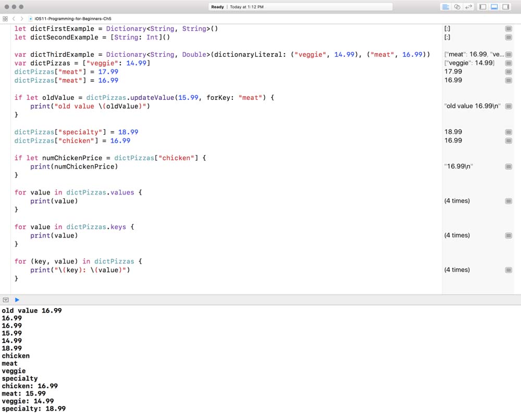Open the related items grid menu
The height and width of the screenshot is (420, 521).
[5, 18]
